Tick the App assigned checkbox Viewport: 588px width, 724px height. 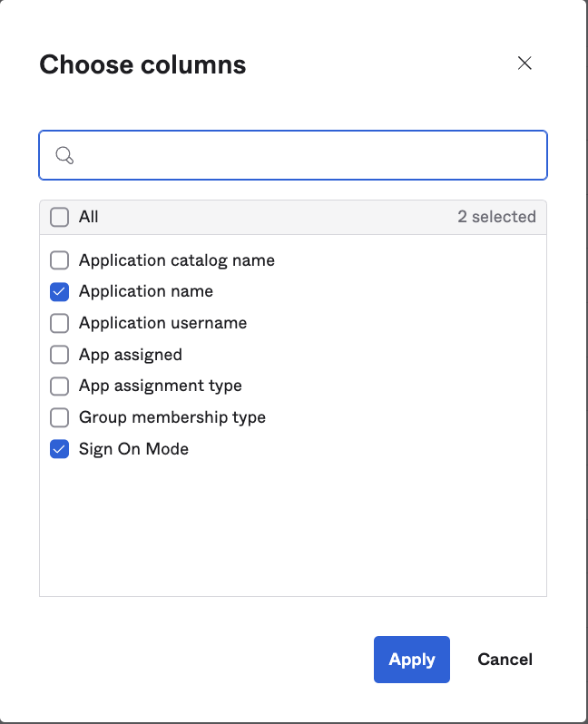point(59,355)
